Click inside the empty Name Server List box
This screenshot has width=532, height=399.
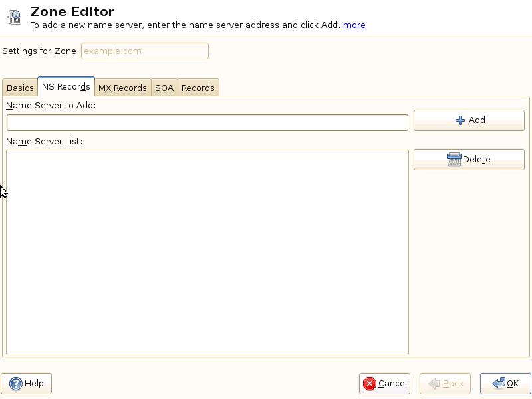pos(207,251)
